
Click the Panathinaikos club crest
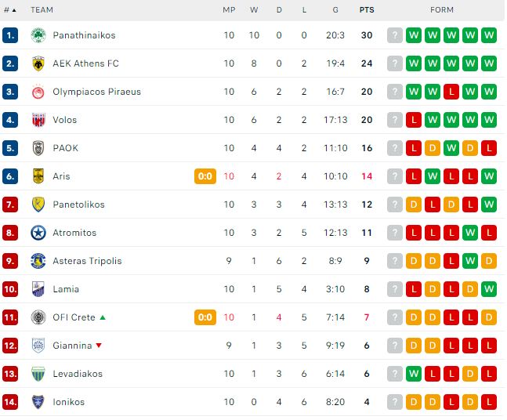click(x=38, y=35)
